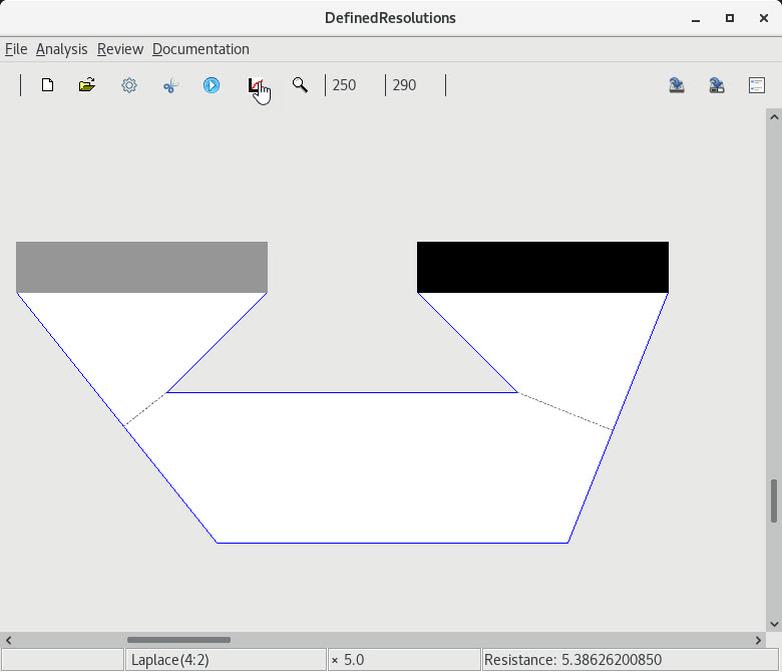Click the chart plot icon
This screenshot has height=672, width=782.
coord(256,85)
